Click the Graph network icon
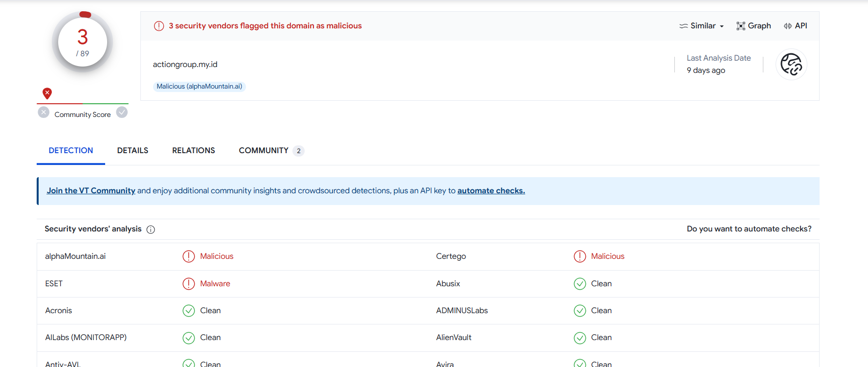Screen dimensions: 868x367 tap(740, 26)
